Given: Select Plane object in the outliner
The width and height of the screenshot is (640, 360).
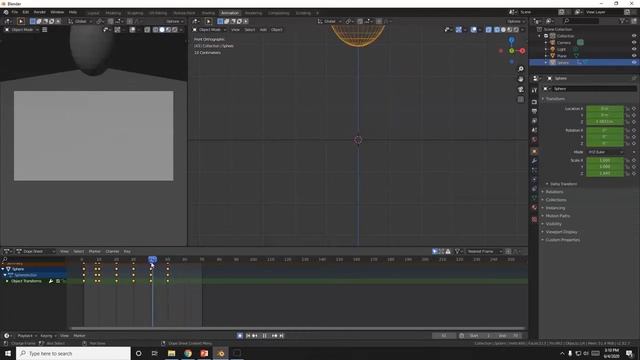Looking at the screenshot, I should (x=562, y=56).
